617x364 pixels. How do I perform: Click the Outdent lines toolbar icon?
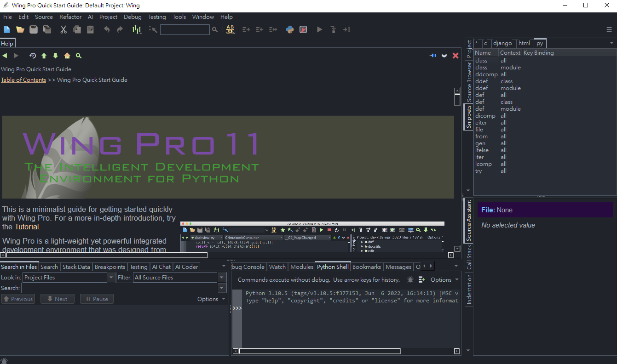tap(259, 29)
